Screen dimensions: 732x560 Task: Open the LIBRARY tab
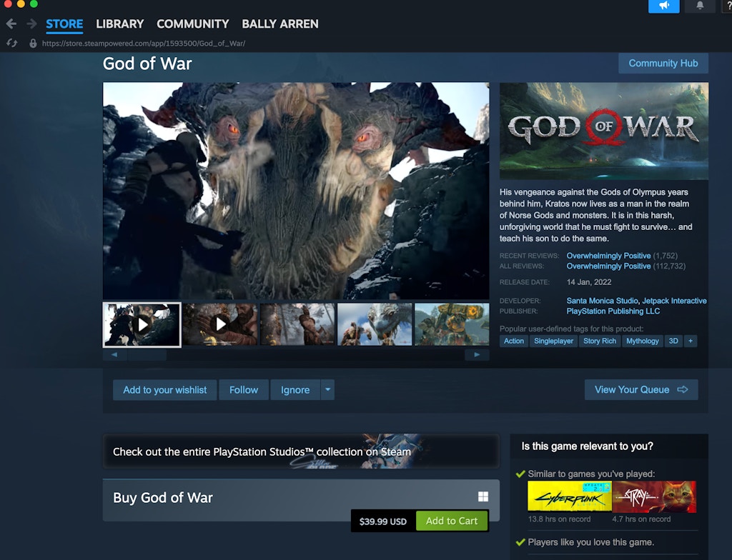click(x=120, y=24)
